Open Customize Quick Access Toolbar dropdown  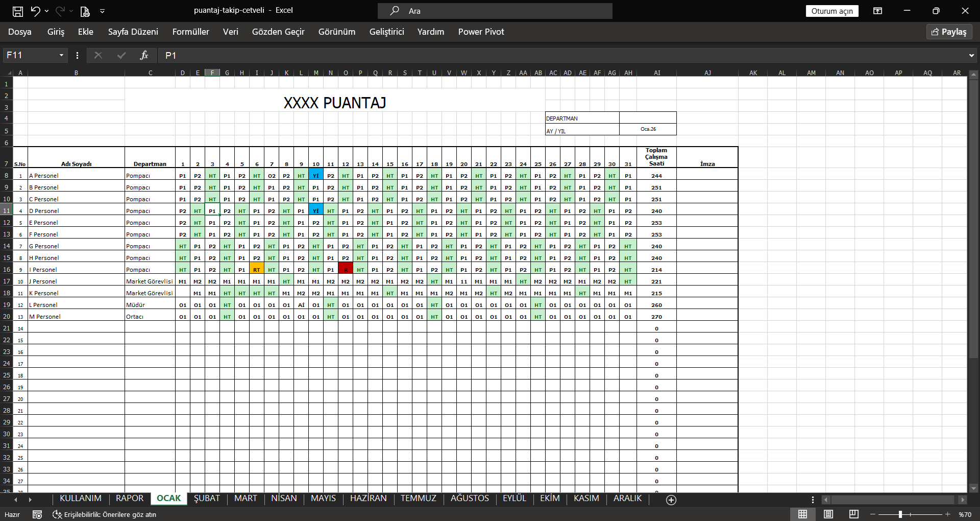tap(103, 11)
